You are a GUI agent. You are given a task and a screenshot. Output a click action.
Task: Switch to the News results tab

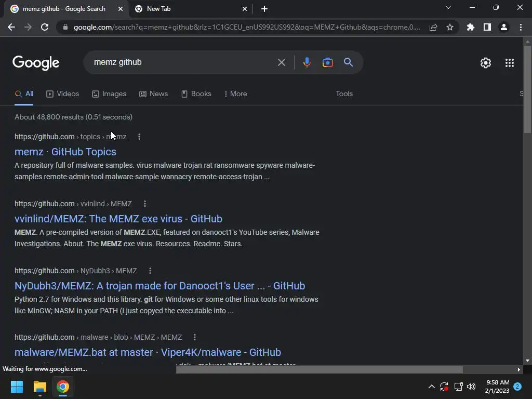coord(153,94)
